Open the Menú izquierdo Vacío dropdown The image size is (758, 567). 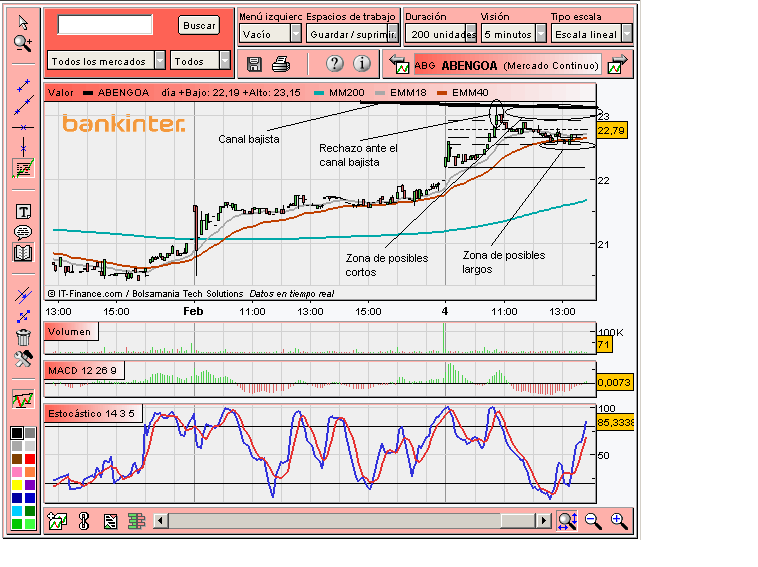[270, 34]
